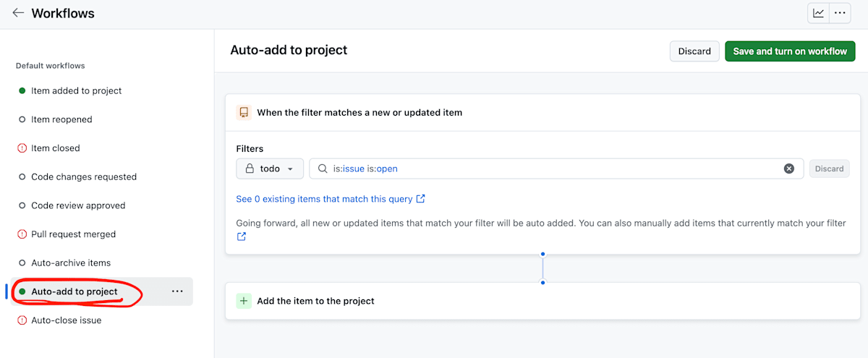Click the back arrow next to Workflows
The width and height of the screenshot is (868, 358).
pos(18,13)
